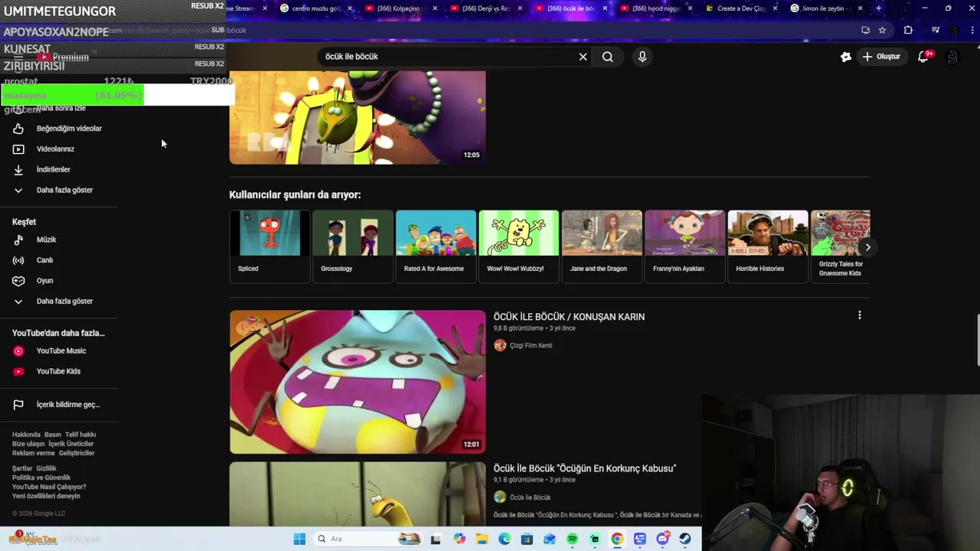Click the taskbar Ara search box
This screenshot has height=551, width=980.
[369, 539]
